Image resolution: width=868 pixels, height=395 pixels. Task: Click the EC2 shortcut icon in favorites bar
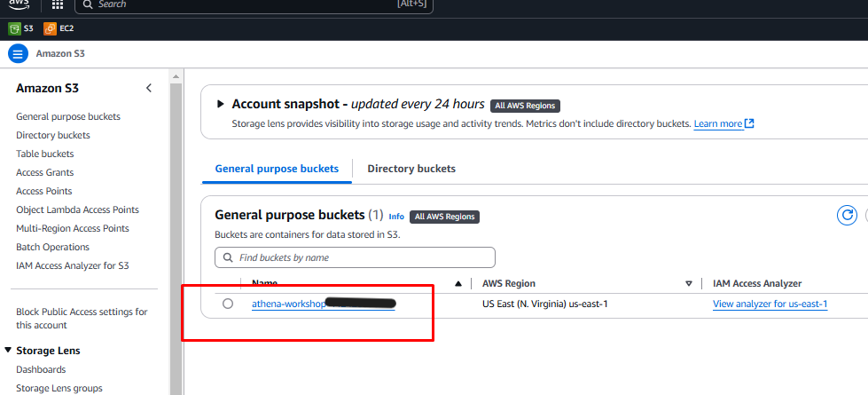(x=49, y=28)
